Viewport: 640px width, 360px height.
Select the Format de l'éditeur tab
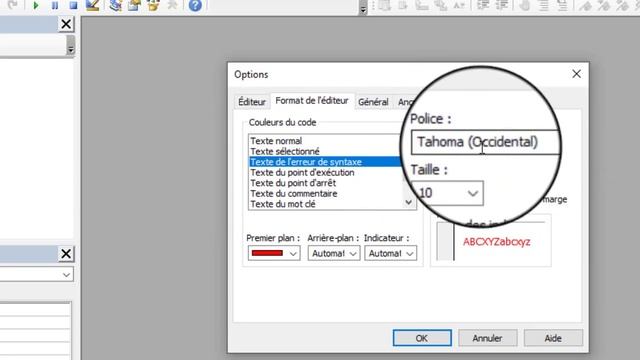click(312, 101)
